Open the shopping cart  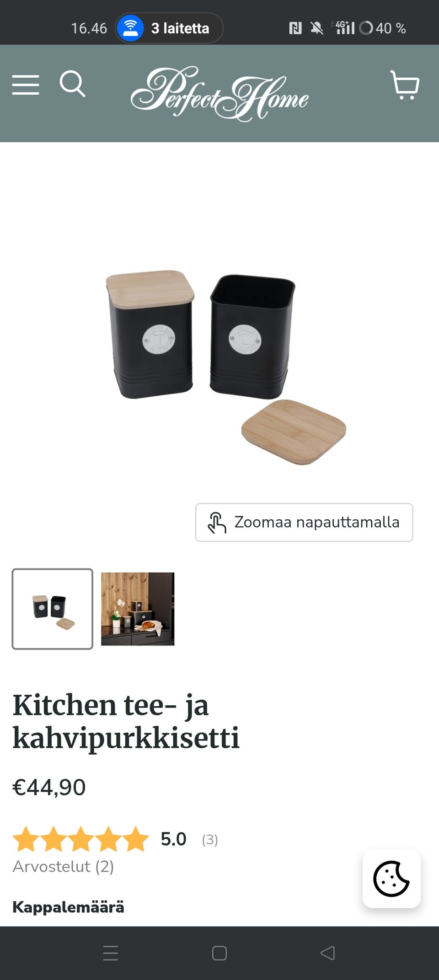405,85
